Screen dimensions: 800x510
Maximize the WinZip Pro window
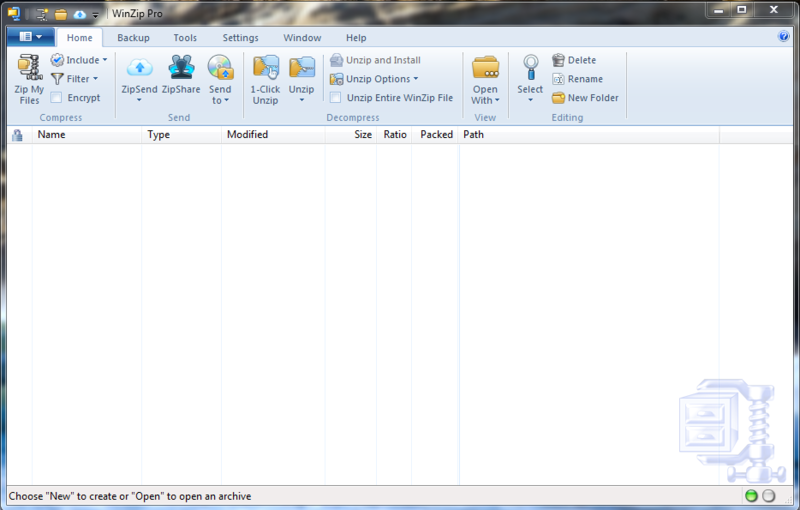(741, 10)
